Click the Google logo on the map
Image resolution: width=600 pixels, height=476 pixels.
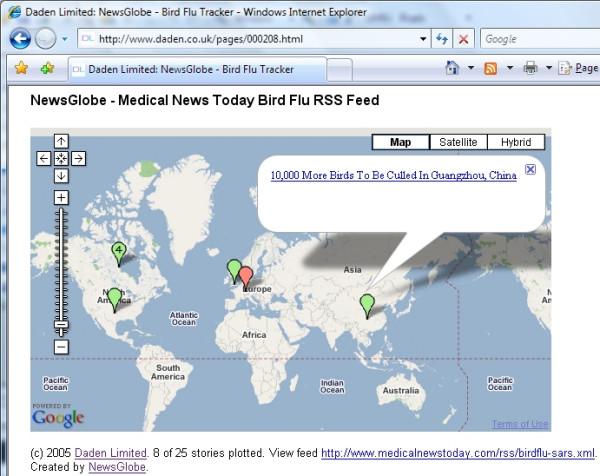click(58, 416)
